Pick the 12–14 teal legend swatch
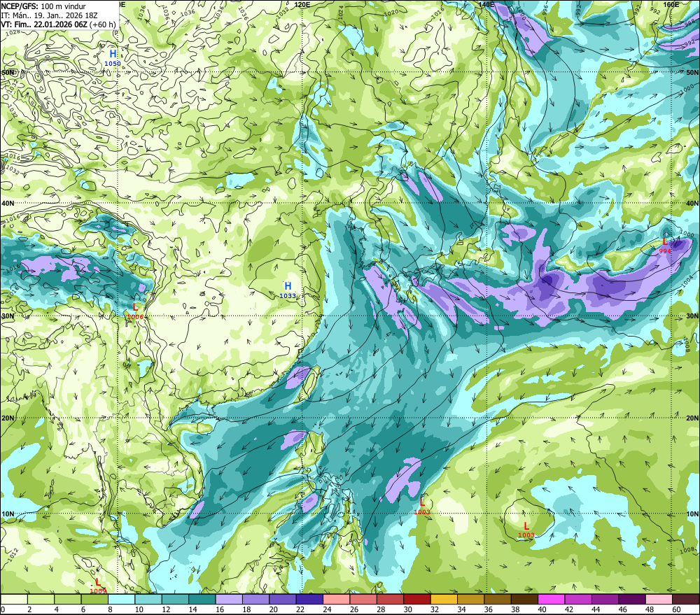Screen dimensions: 700x615 pyautogui.click(x=176, y=600)
